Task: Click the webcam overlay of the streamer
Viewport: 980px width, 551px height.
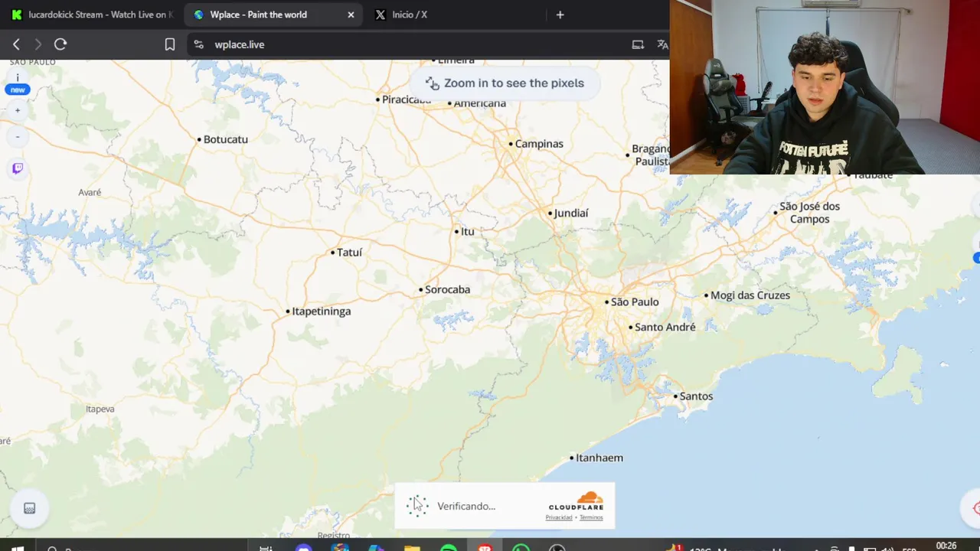Action: [x=825, y=87]
